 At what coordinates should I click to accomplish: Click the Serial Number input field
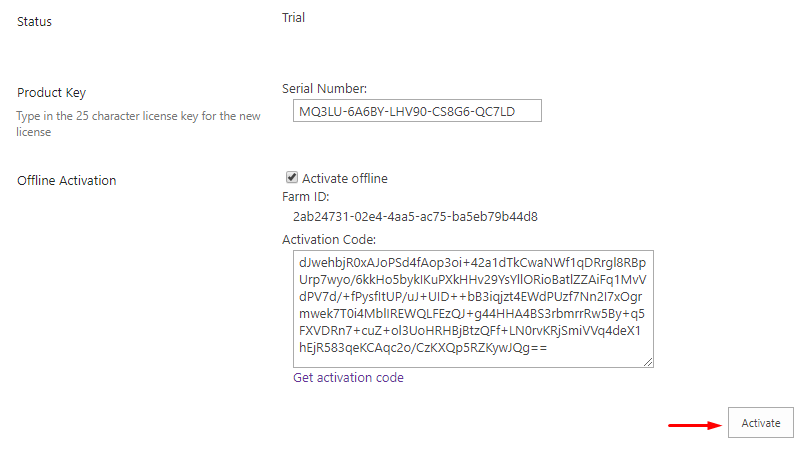(417, 111)
